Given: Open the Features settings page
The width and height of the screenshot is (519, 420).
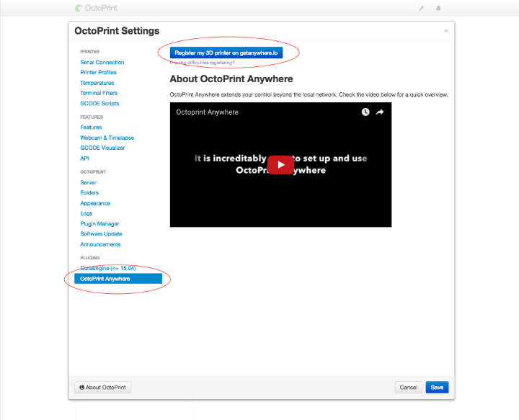Looking at the screenshot, I should coord(91,127).
